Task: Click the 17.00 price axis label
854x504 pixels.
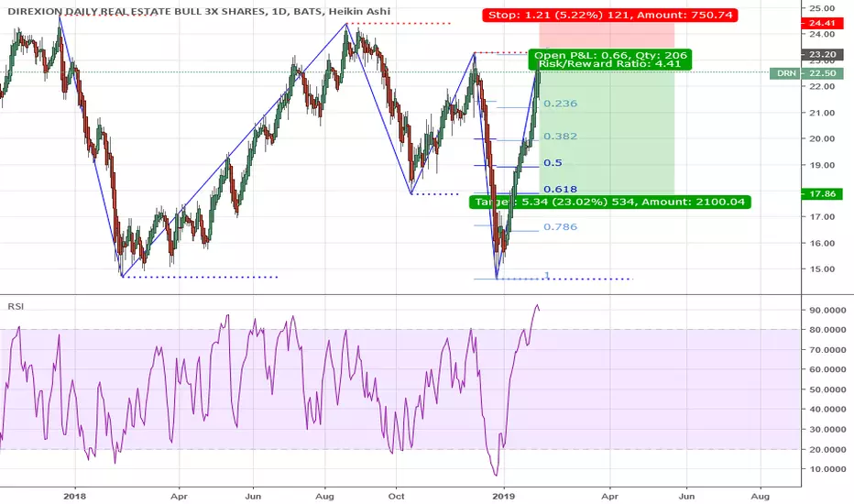Action: coord(822,217)
